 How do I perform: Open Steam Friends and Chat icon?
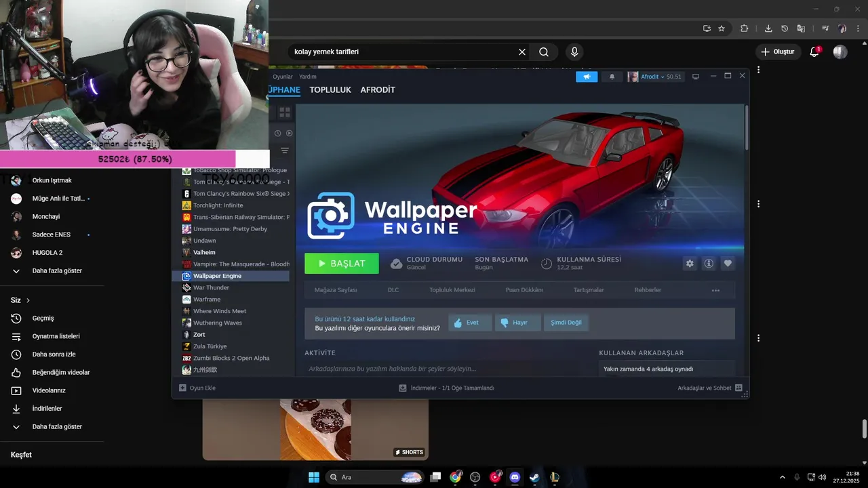click(738, 388)
